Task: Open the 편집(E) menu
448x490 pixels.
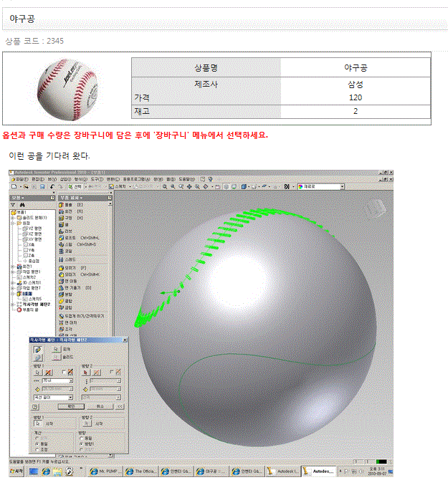Action: tap(38, 179)
